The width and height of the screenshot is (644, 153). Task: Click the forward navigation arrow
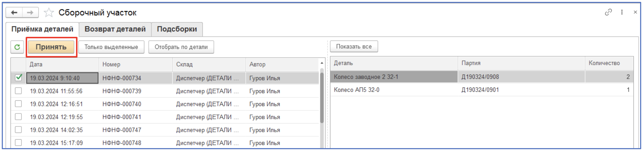tap(30, 13)
